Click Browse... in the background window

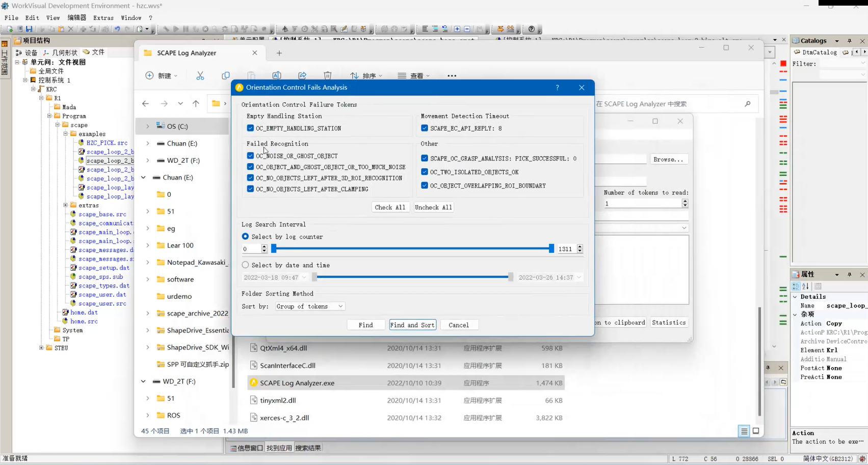coord(668,159)
